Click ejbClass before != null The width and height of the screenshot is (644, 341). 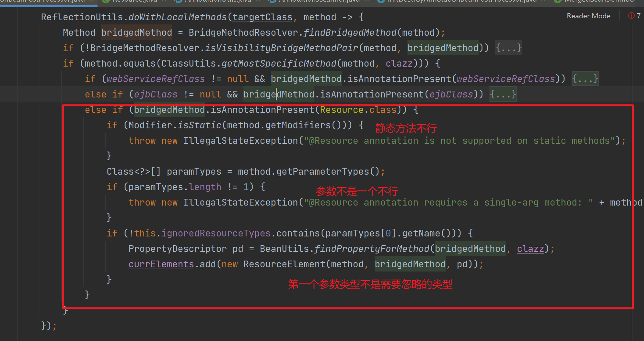156,94
